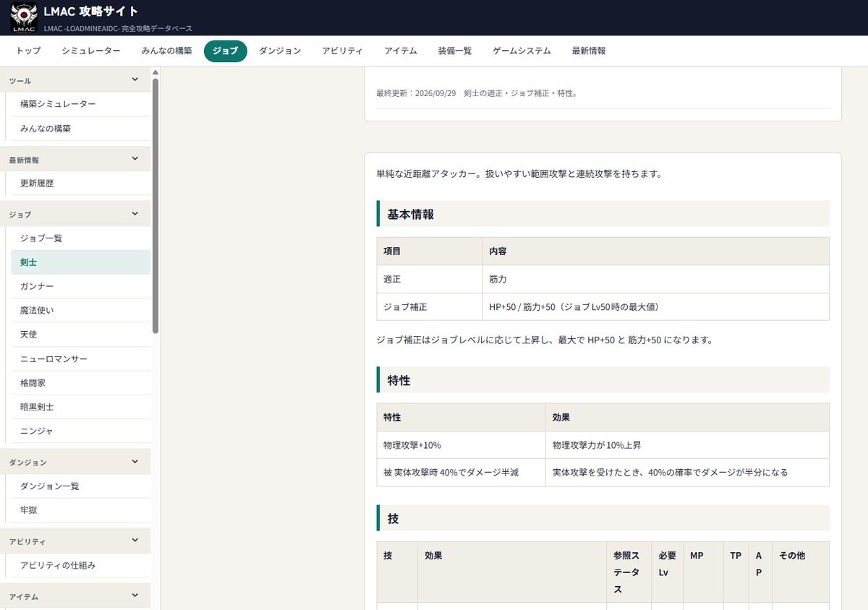Click the sidebar scrollbar up arrow
This screenshot has height=610, width=868.
[156, 72]
